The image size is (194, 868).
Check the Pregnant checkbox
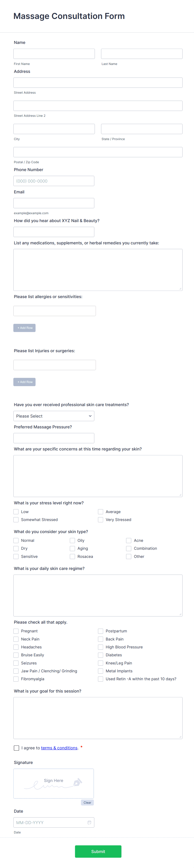click(x=16, y=631)
